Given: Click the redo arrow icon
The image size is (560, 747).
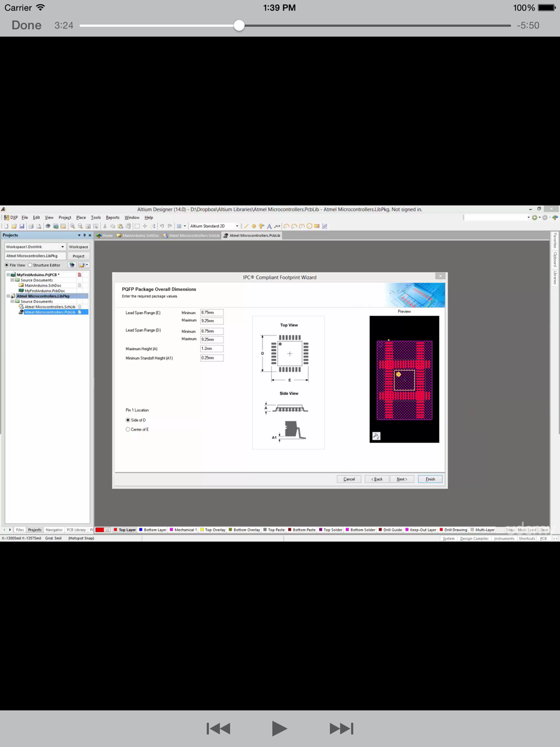Looking at the screenshot, I should point(170,226).
